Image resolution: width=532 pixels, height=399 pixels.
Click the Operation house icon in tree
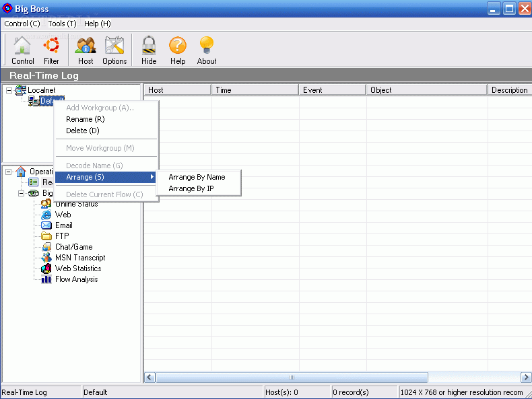[x=21, y=172]
